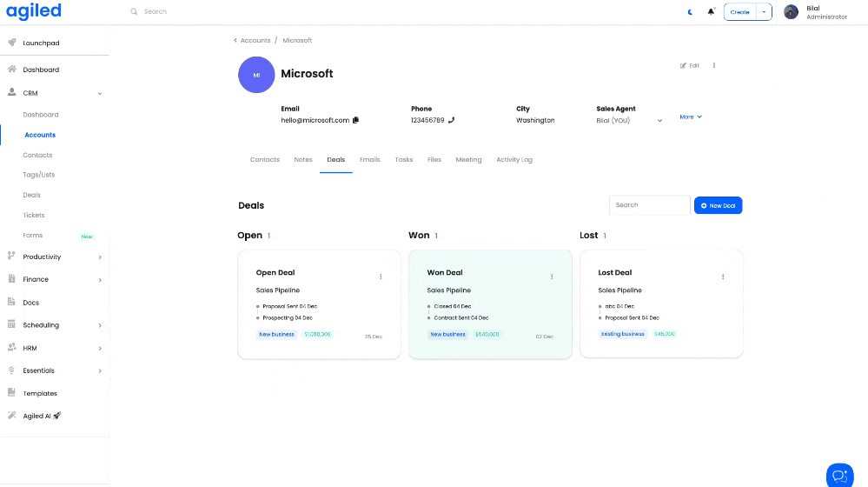
Task: Click the Finance icon in sidebar
Action: point(11,278)
